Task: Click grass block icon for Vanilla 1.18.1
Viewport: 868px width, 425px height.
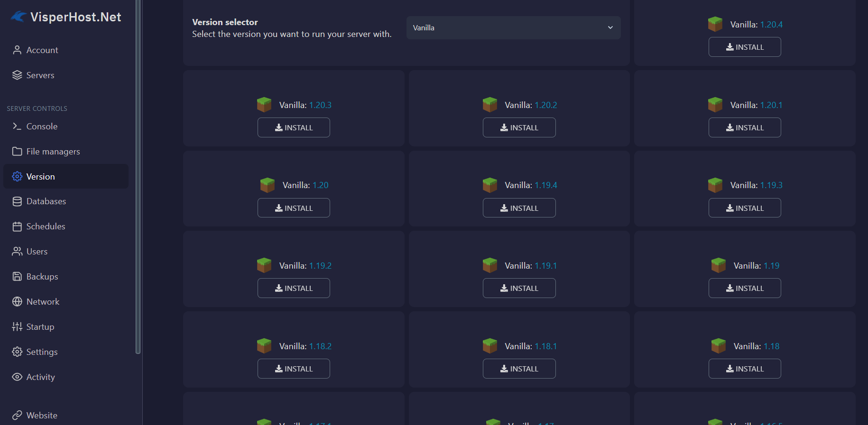Action: click(490, 346)
